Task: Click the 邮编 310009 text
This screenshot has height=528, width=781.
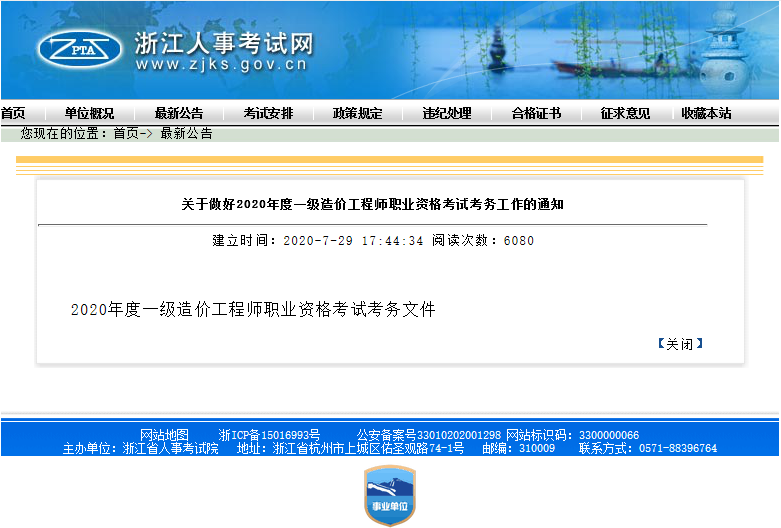Action: 519,448
